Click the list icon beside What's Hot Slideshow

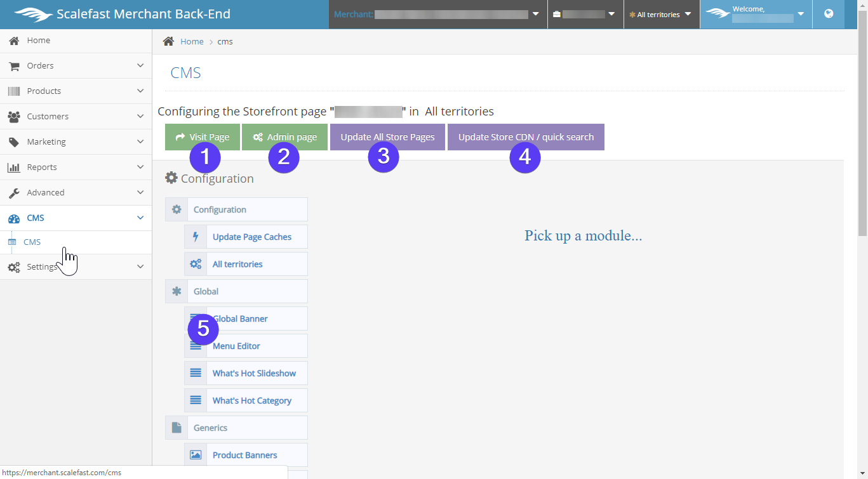click(x=196, y=373)
